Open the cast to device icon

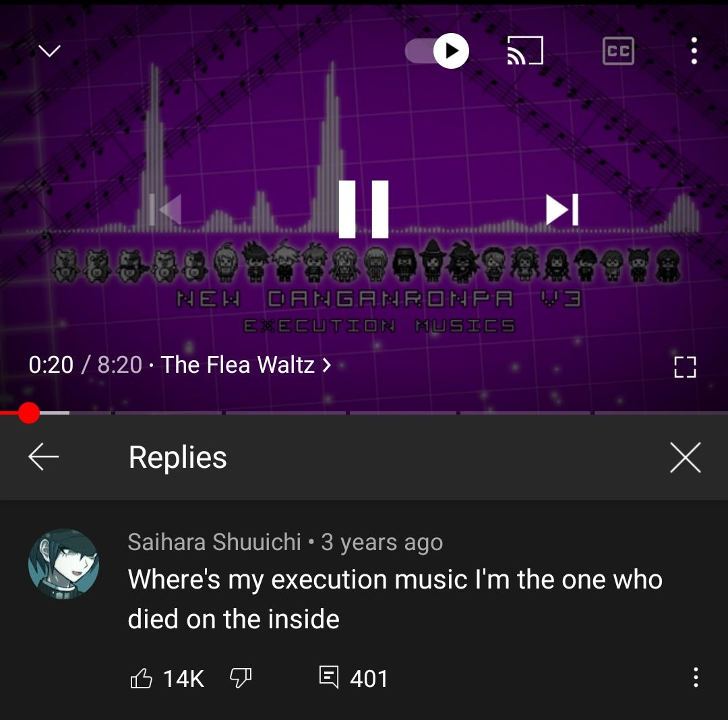[525, 50]
